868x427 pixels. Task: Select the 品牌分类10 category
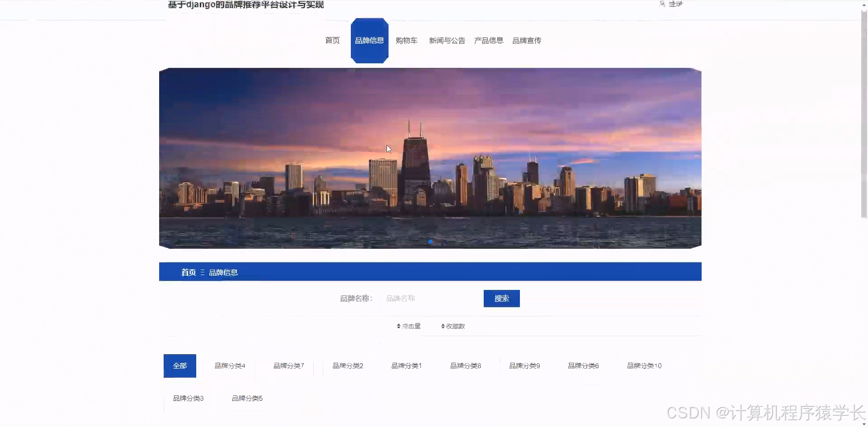tap(644, 365)
